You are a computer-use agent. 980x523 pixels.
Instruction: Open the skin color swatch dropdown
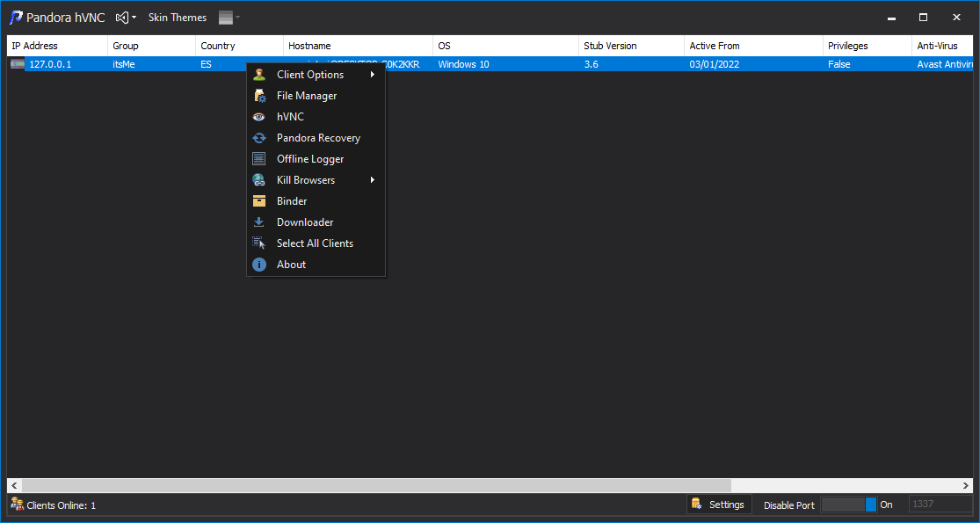[x=229, y=18]
